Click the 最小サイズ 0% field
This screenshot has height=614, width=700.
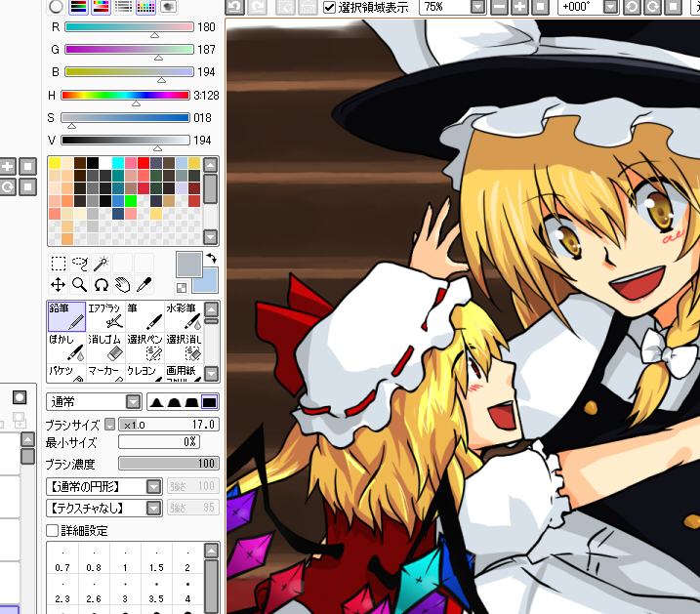point(159,442)
